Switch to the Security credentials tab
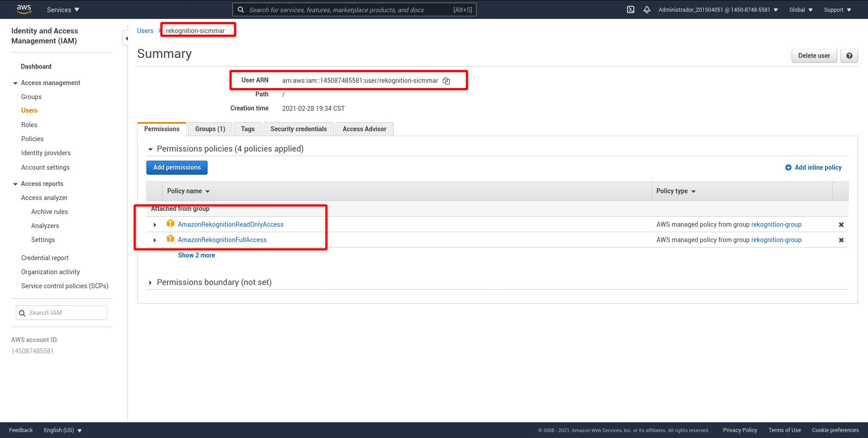The width and height of the screenshot is (868, 438). [x=298, y=129]
